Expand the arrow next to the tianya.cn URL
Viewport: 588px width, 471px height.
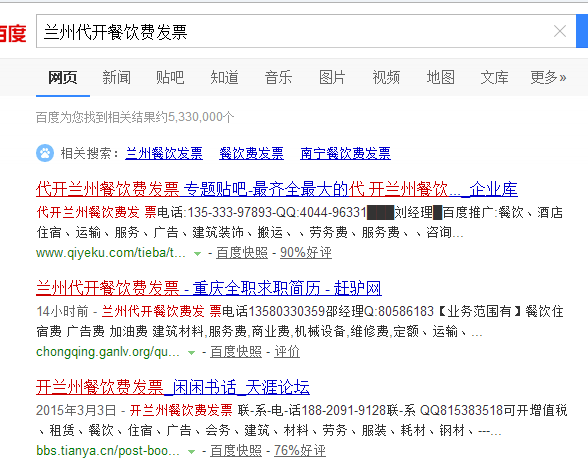pyautogui.click(x=191, y=452)
